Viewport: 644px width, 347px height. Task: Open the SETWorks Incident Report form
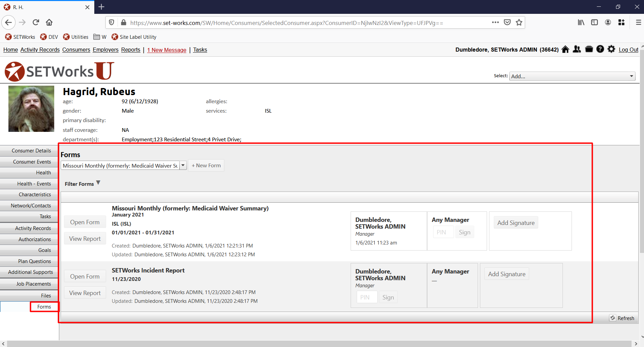coord(85,277)
